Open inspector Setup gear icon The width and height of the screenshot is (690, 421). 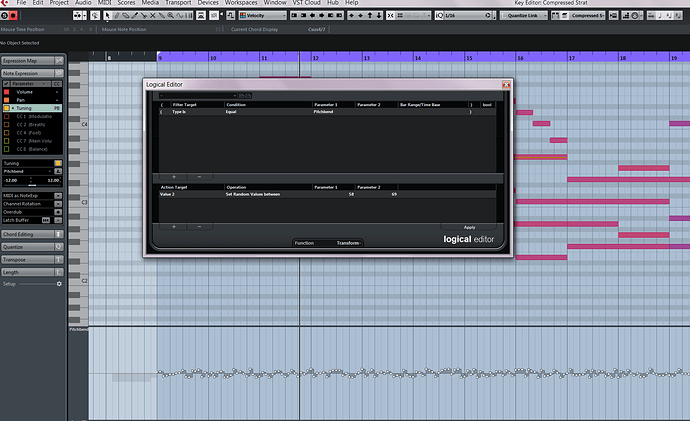pos(59,284)
